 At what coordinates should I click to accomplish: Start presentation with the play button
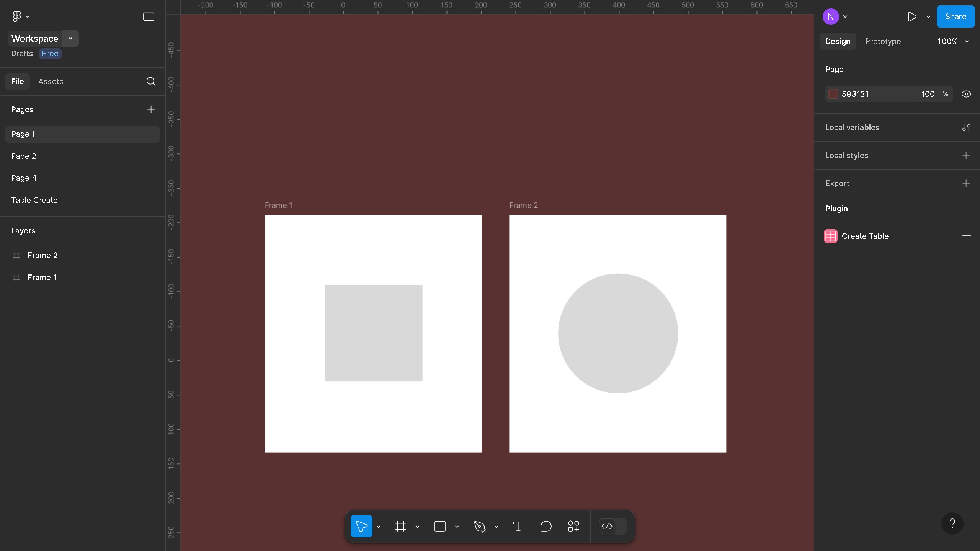(912, 16)
